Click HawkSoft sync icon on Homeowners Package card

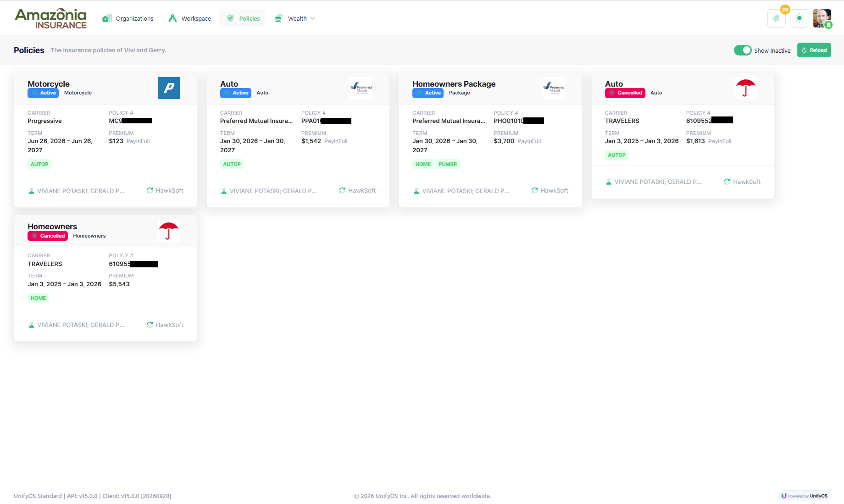click(x=535, y=190)
